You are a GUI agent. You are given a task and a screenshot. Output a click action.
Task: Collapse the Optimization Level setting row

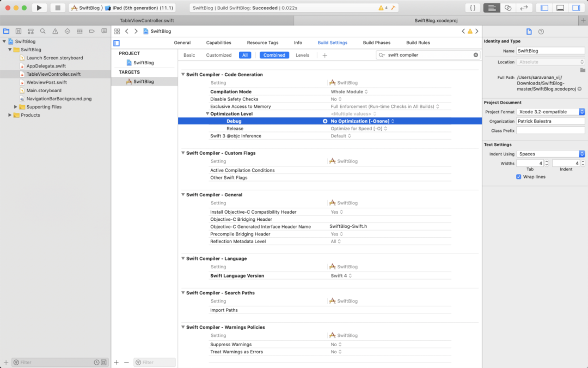click(x=207, y=114)
